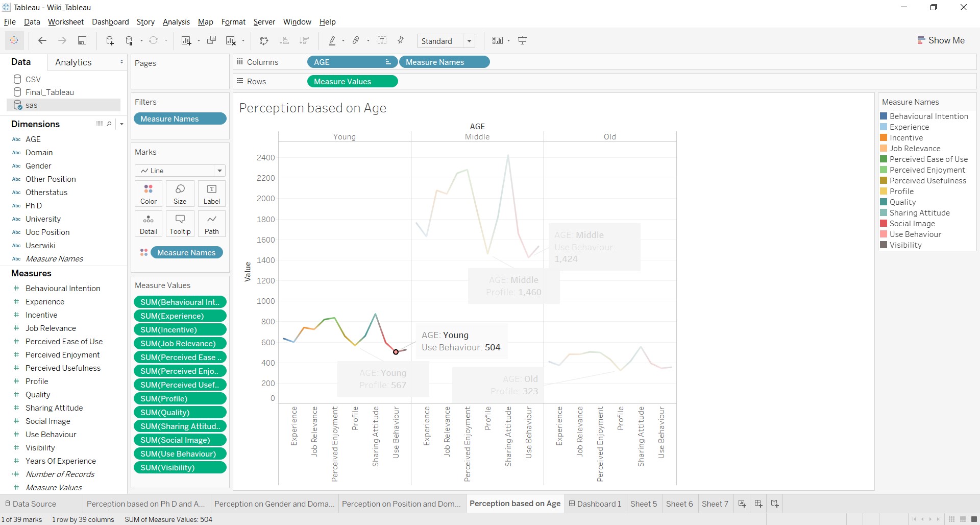
Task: Select the Years Of Experience measure
Action: pyautogui.click(x=61, y=461)
